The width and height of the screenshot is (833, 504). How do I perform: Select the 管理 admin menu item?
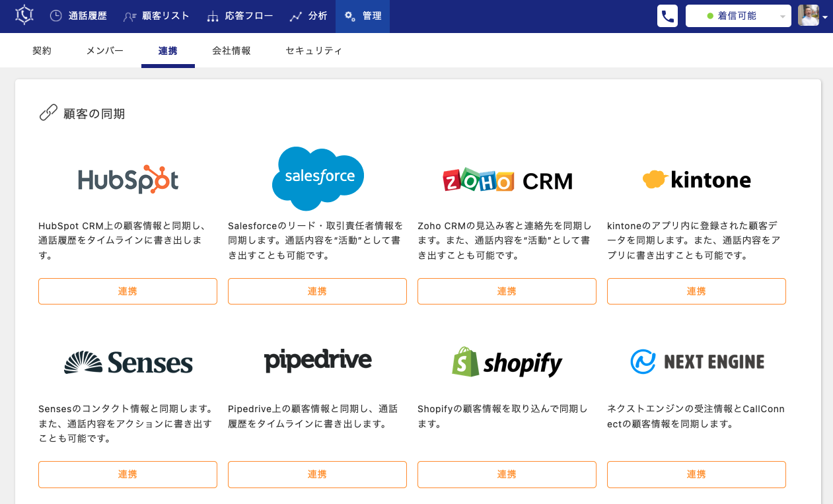[x=363, y=16]
